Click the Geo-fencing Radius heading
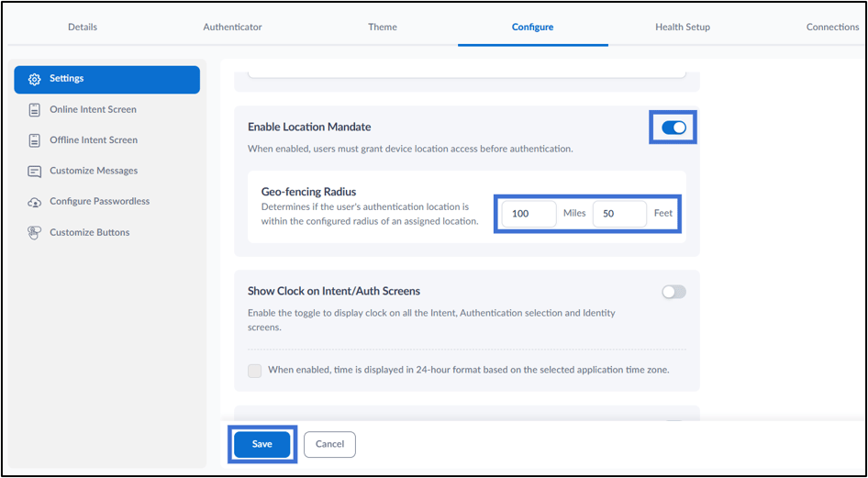868x478 pixels. 308,192
